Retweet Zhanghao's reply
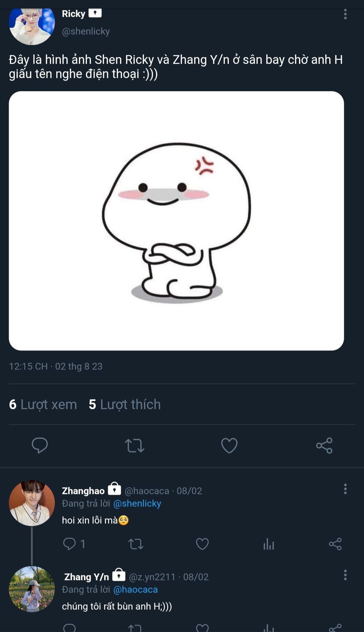364x632 pixels. click(x=136, y=544)
